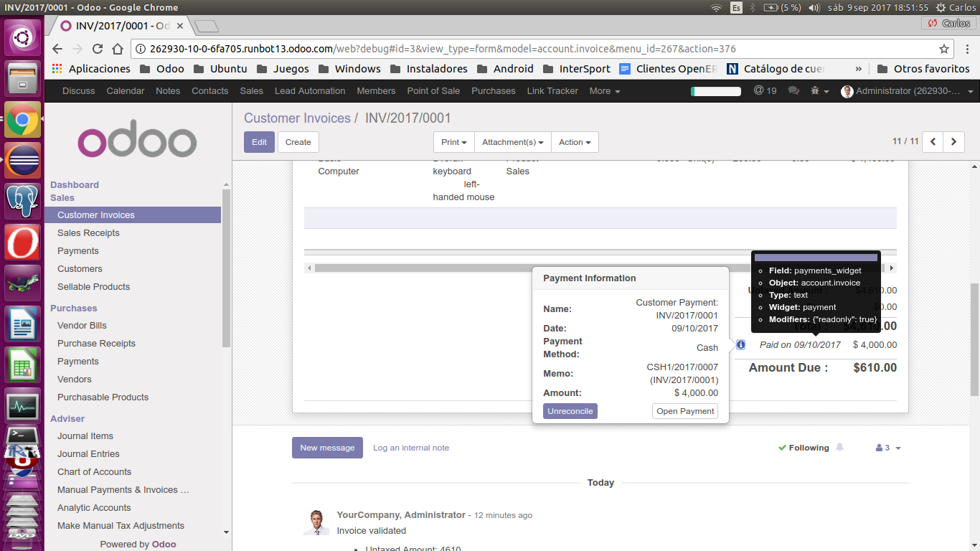
Task: Click the payment info icon beside Paid on
Action: pos(740,344)
